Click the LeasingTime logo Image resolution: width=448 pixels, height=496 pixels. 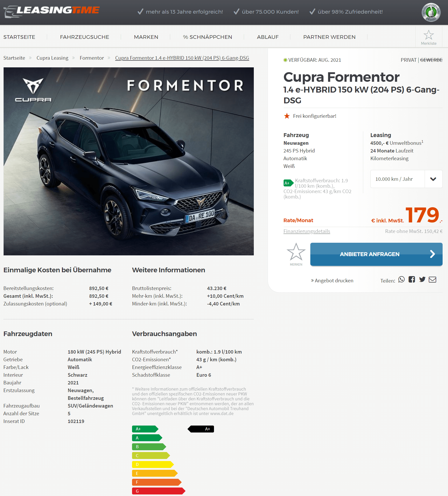point(51,11)
